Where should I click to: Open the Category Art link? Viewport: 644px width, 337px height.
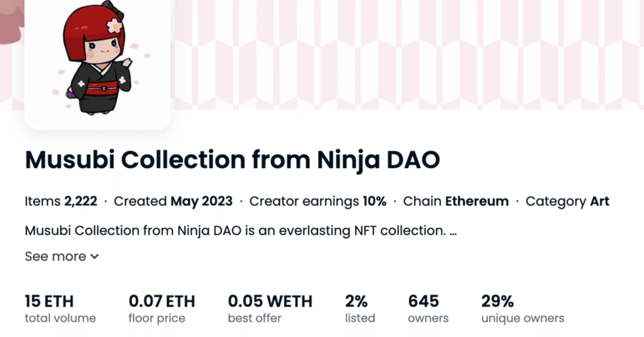click(567, 202)
